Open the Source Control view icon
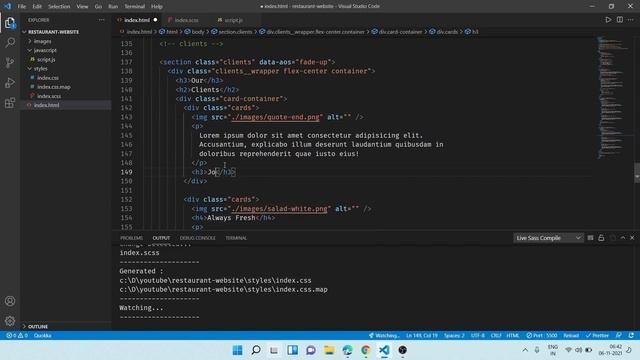The width and height of the screenshot is (640, 360). pos(10,62)
